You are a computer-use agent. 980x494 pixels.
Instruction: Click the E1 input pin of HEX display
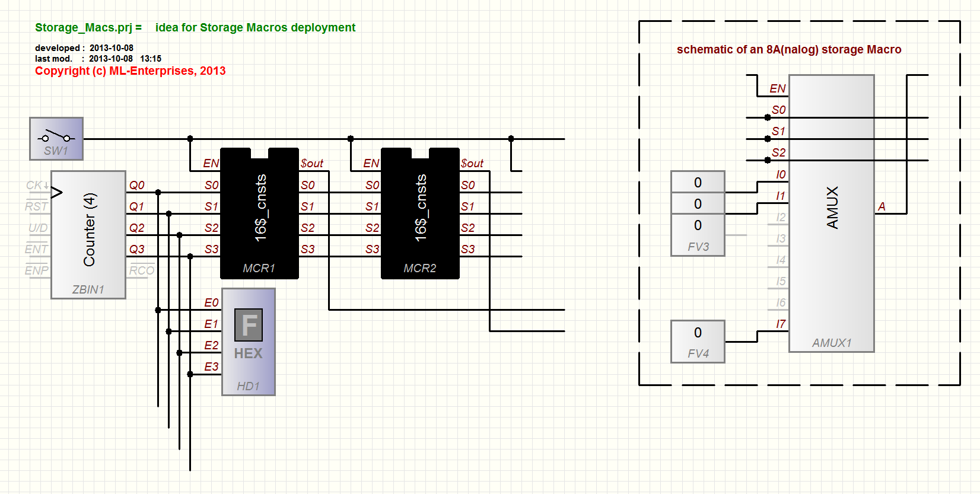coord(211,324)
